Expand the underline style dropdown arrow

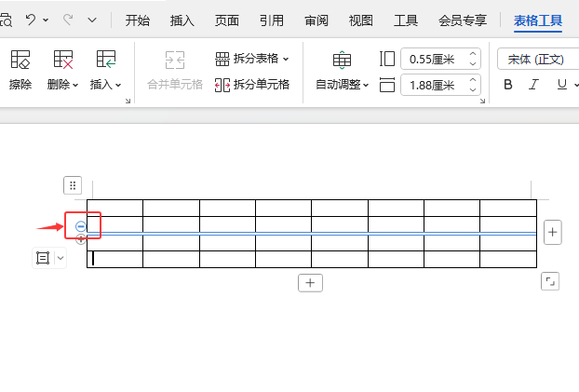click(x=576, y=86)
